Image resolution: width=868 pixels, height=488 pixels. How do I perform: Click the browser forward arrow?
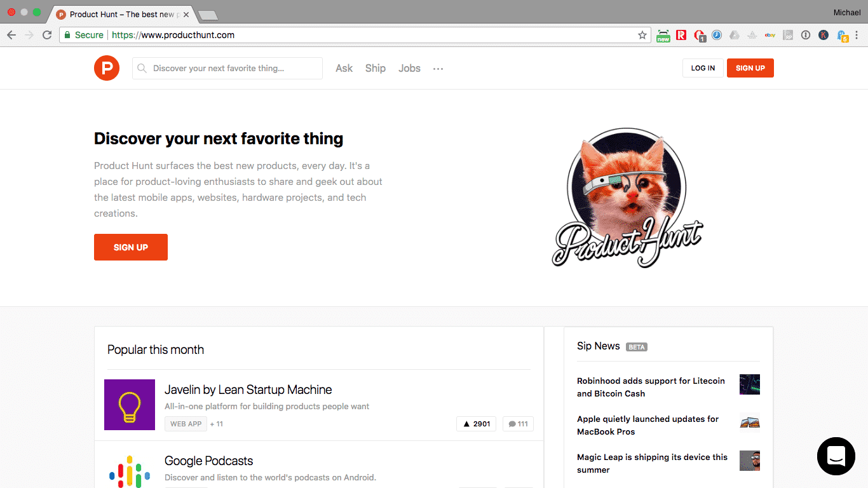point(29,35)
